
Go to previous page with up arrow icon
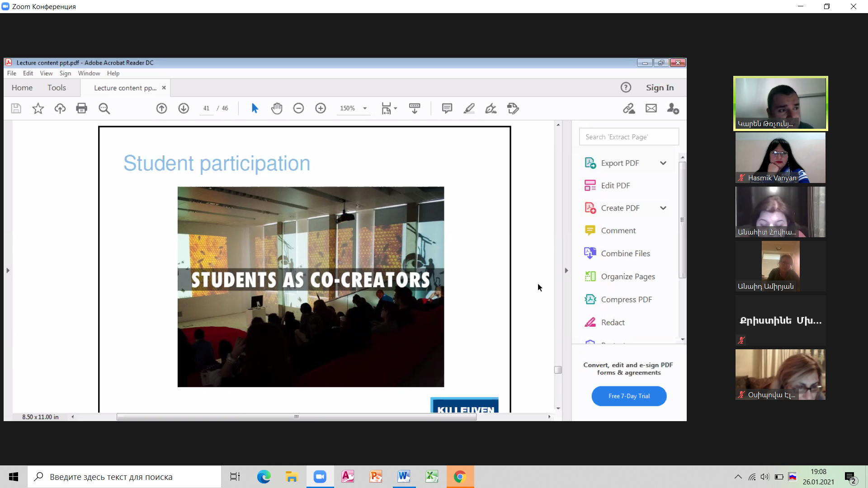pos(161,108)
